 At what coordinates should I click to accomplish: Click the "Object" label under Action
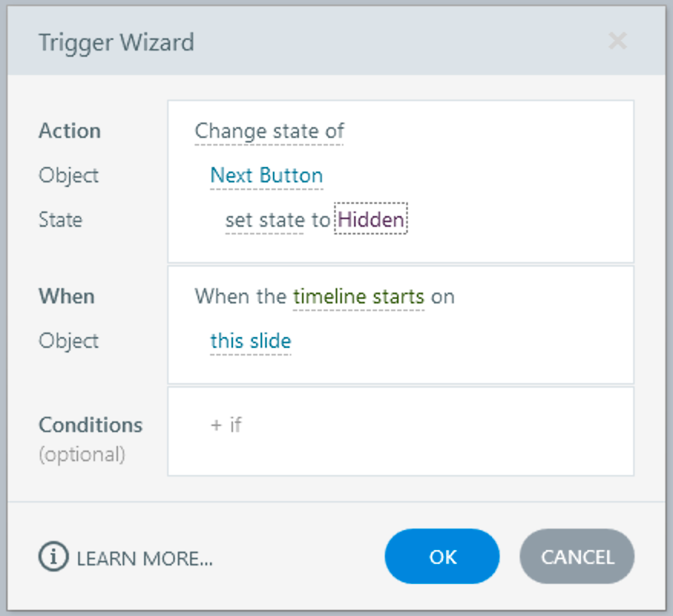pyautogui.click(x=69, y=175)
